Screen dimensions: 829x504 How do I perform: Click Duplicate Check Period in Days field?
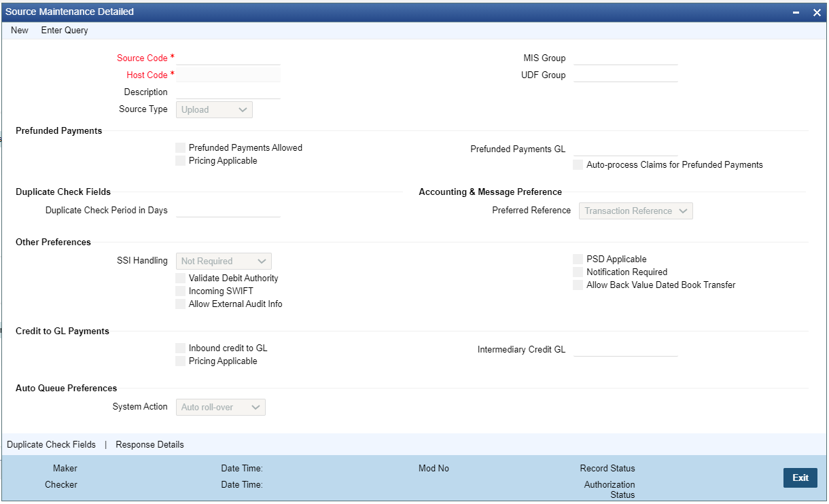pyautogui.click(x=228, y=210)
